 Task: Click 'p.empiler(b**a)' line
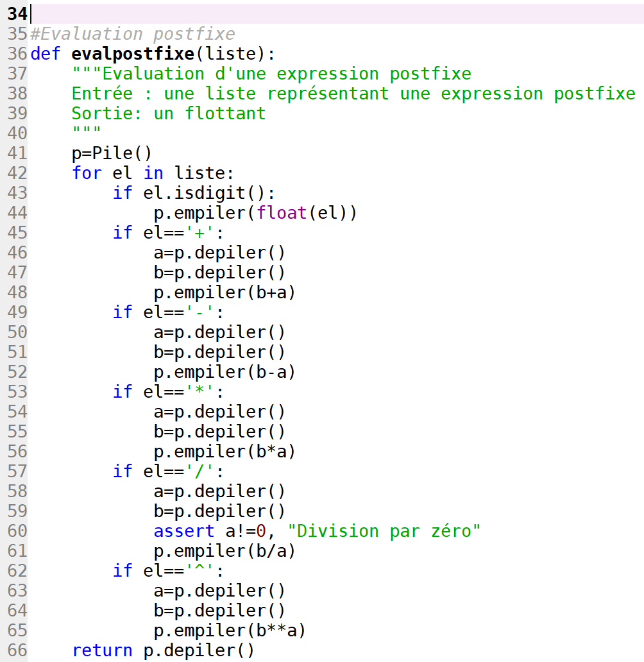(229, 631)
